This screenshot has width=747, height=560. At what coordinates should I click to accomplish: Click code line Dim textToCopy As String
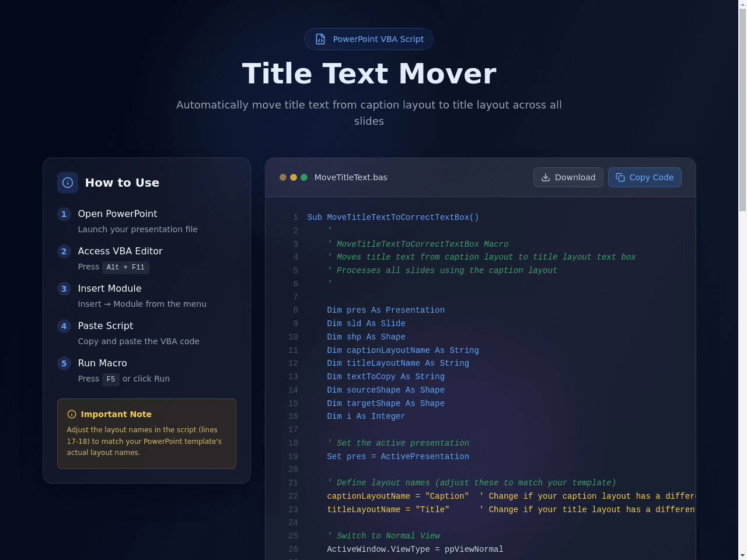coord(386,377)
